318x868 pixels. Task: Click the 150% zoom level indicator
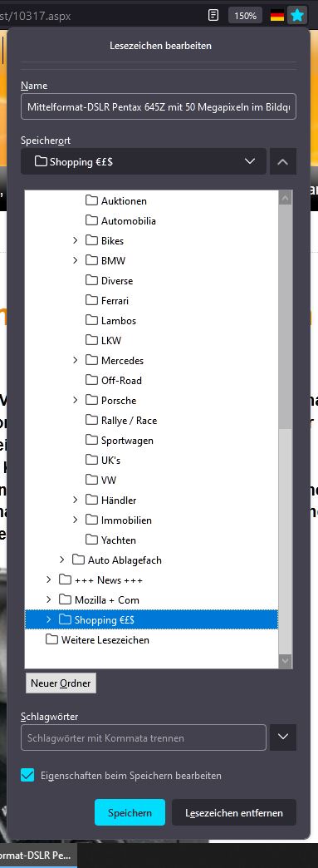(245, 16)
